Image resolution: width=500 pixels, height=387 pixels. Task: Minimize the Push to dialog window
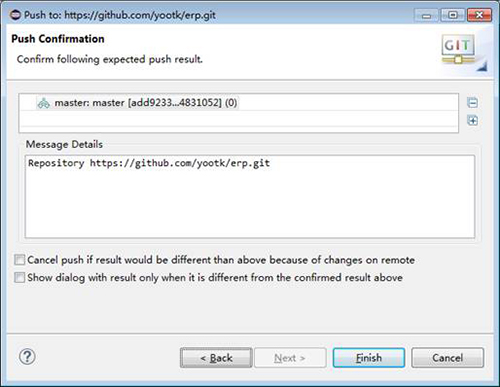tap(426, 15)
